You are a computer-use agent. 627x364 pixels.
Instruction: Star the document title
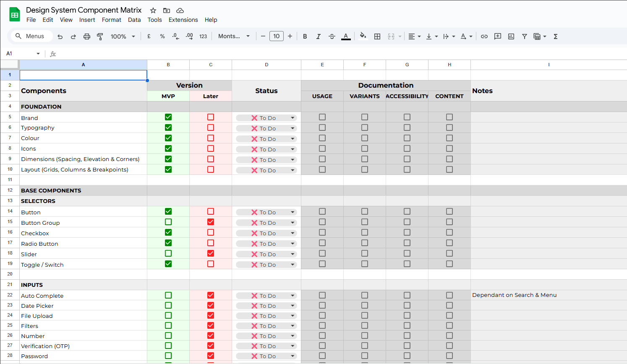click(153, 10)
